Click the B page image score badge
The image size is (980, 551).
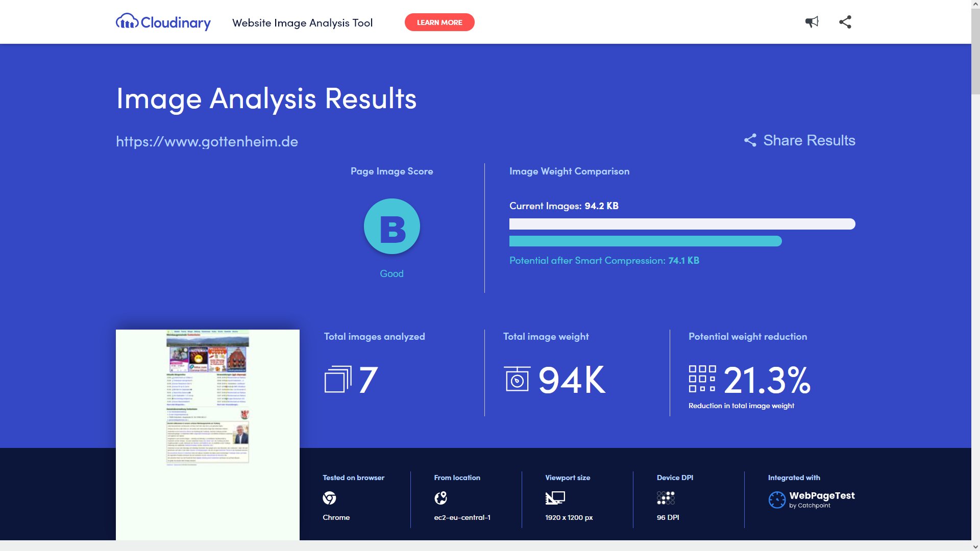click(391, 227)
